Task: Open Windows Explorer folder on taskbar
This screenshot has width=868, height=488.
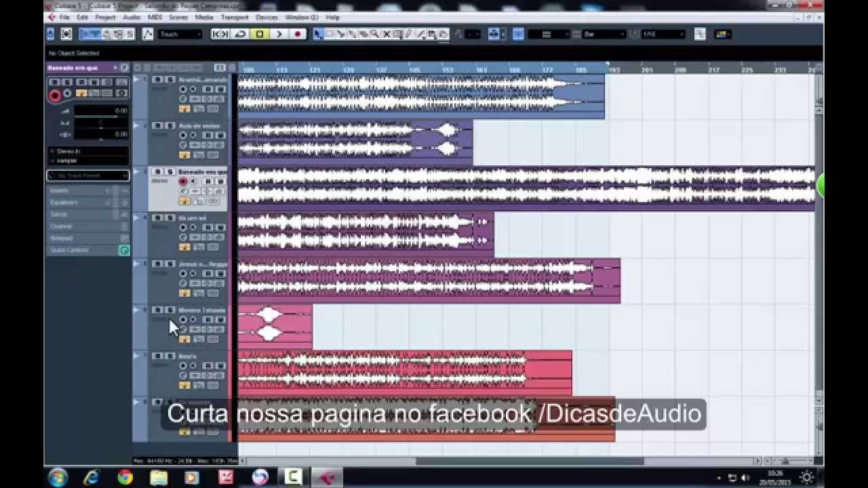Action: point(158,477)
